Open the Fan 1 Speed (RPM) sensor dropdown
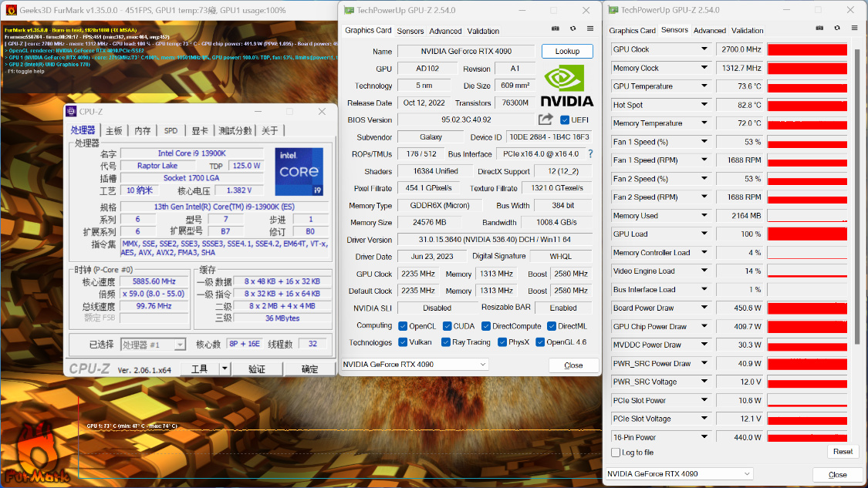 tap(704, 160)
